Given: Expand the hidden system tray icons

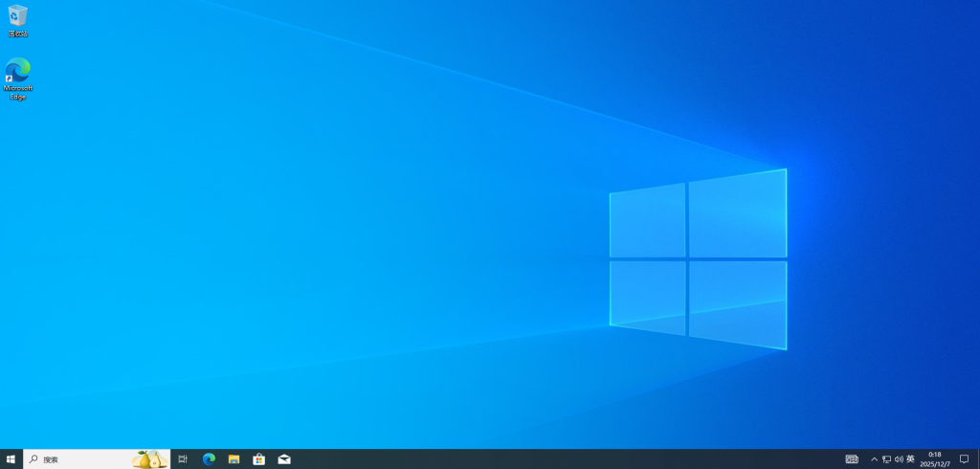Looking at the screenshot, I should pyautogui.click(x=874, y=459).
